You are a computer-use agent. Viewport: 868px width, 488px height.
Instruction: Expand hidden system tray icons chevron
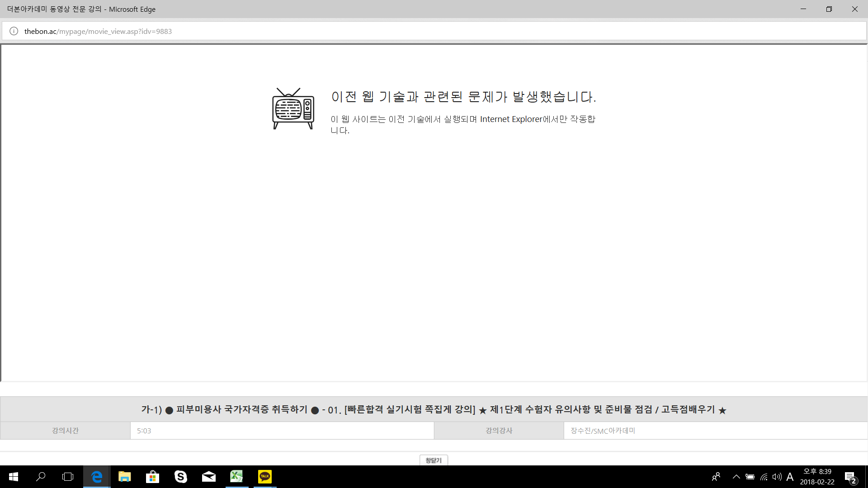tap(736, 477)
